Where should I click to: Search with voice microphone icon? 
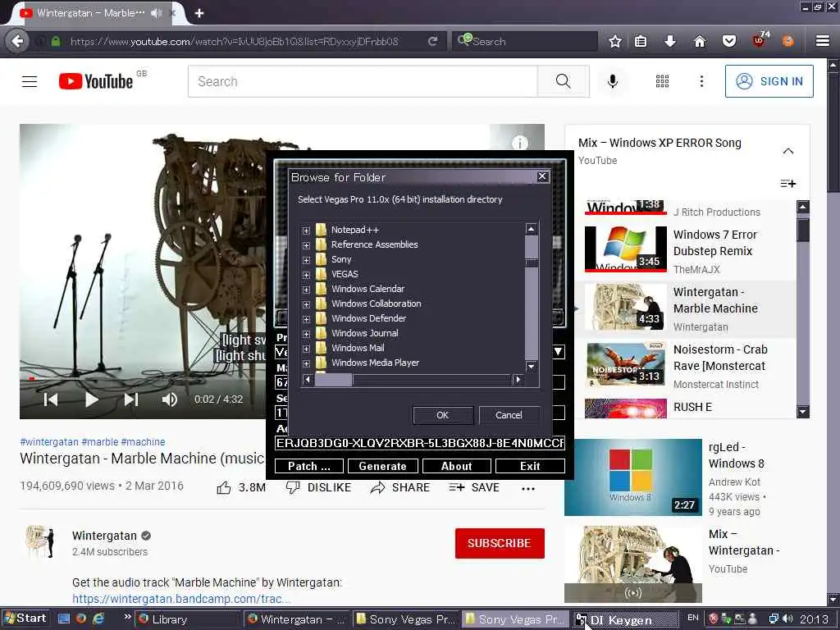[613, 81]
